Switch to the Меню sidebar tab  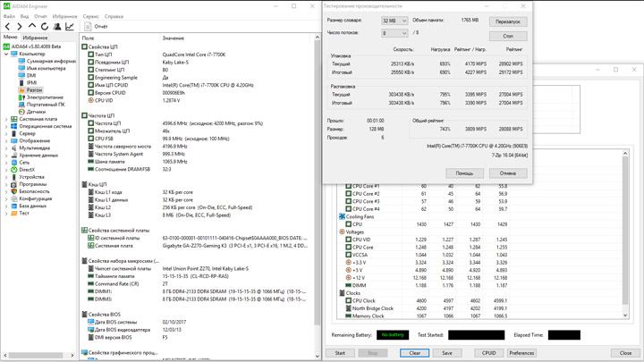[x=10, y=37]
